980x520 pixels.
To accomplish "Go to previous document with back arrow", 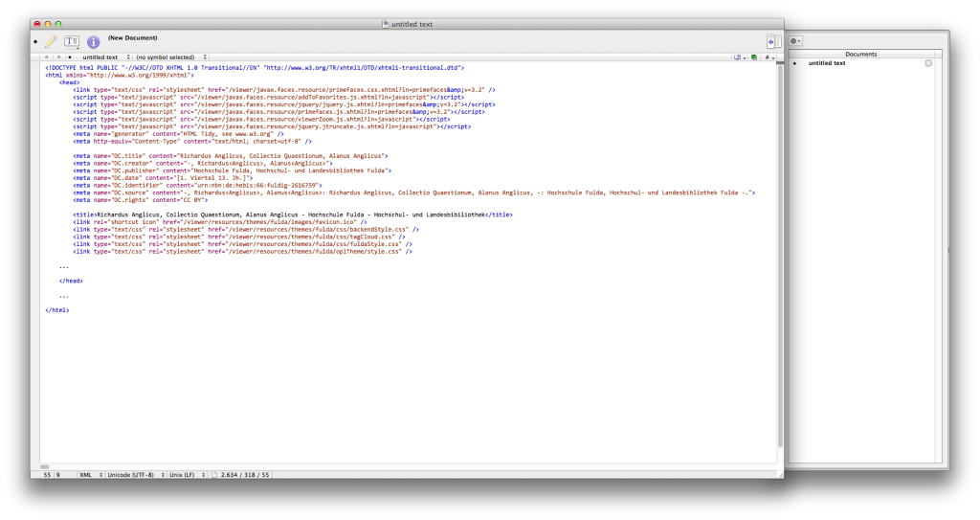I will tap(46, 57).
